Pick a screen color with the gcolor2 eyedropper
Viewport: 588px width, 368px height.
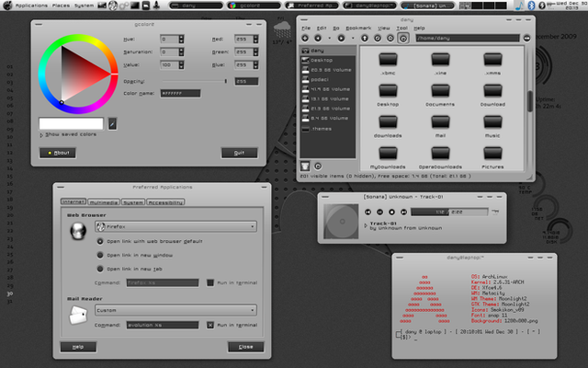coord(112,123)
